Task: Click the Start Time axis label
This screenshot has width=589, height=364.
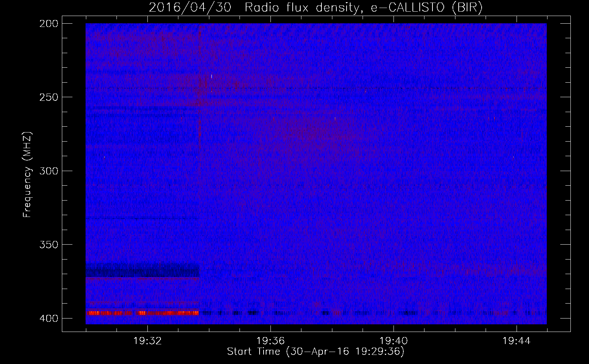Action: pyautogui.click(x=316, y=352)
